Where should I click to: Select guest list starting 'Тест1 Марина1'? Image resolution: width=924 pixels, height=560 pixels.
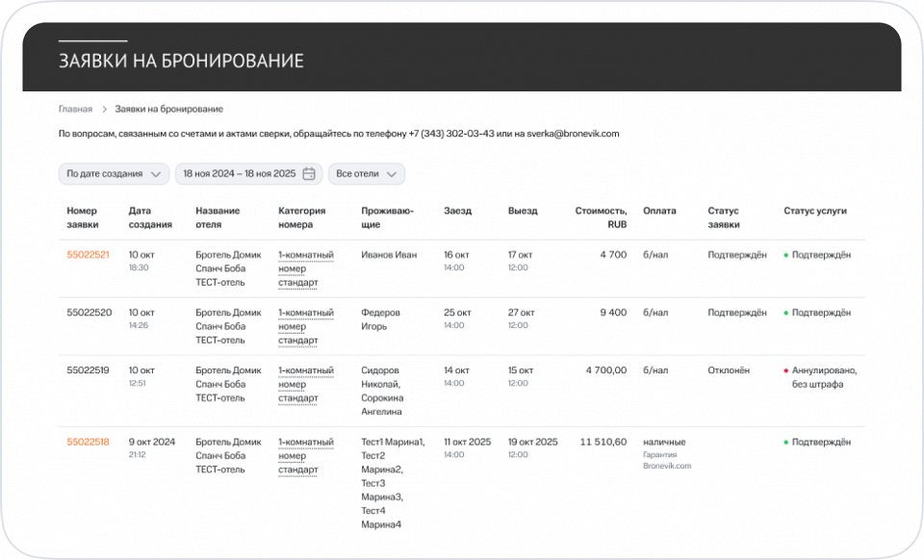click(x=393, y=483)
